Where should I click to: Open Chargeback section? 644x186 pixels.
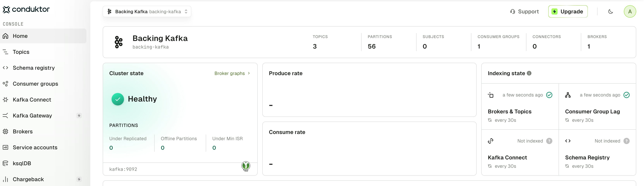tap(43, 179)
